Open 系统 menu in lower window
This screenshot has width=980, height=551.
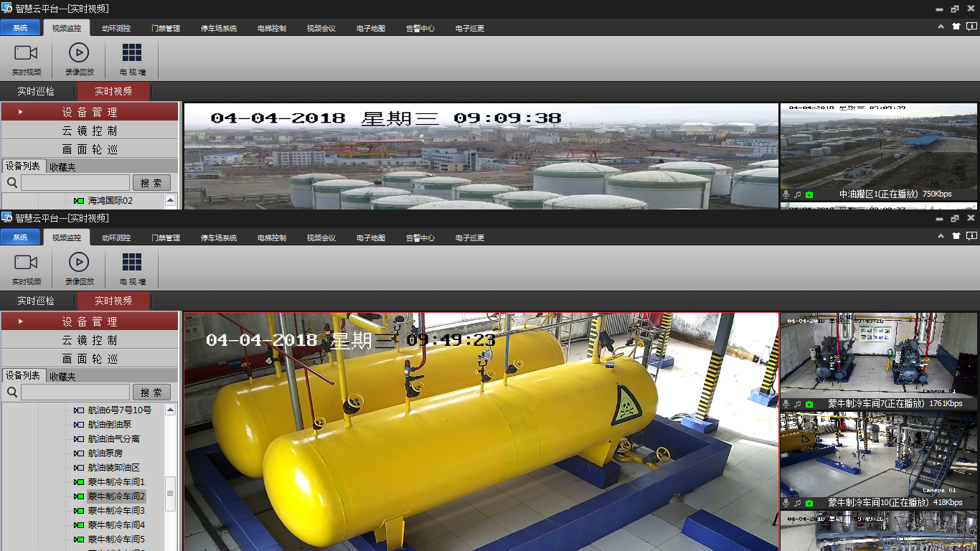pos(20,237)
